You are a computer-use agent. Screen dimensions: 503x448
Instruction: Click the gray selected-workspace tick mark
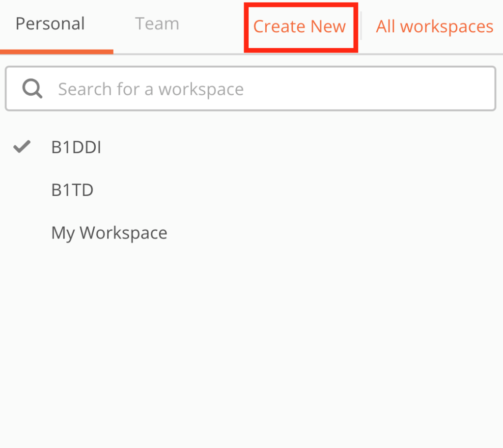(22, 147)
